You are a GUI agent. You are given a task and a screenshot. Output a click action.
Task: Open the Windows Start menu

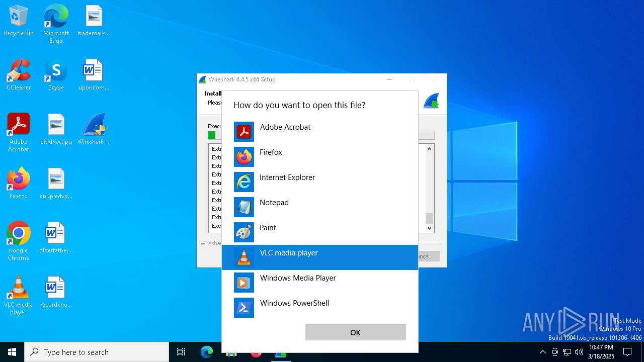coord(12,352)
